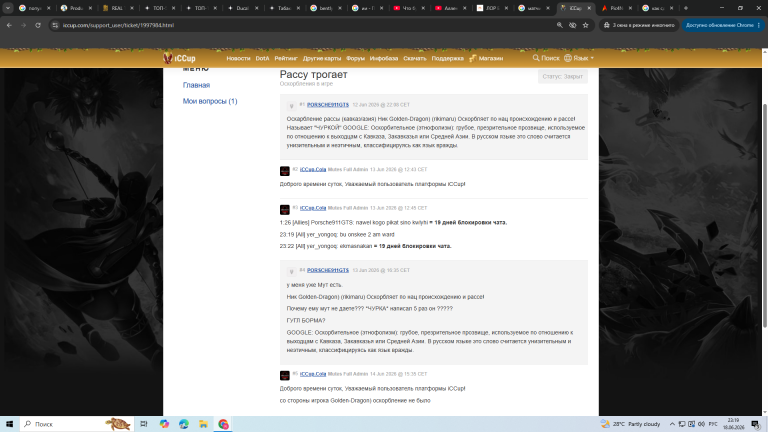
Task: Open the Partly cloudy weather widget
Action: tap(630, 424)
